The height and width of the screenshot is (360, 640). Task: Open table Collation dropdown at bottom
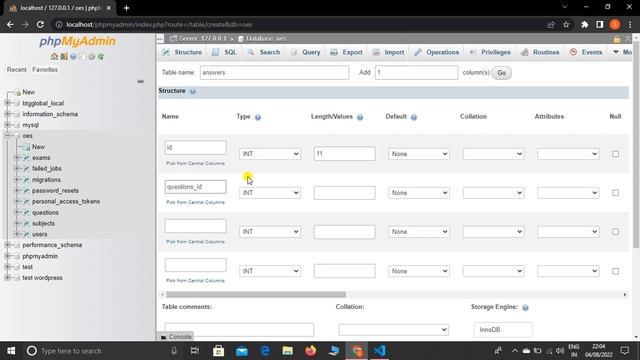393,329
